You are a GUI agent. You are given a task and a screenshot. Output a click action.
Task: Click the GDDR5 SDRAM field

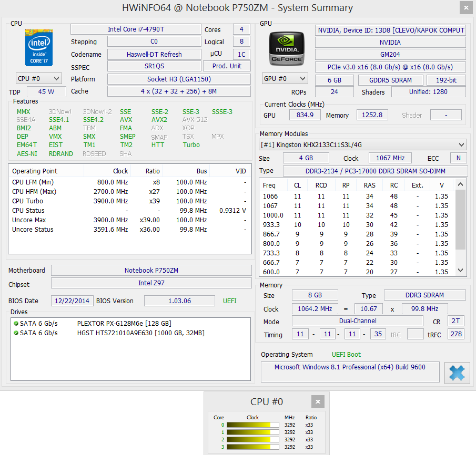[390, 80]
